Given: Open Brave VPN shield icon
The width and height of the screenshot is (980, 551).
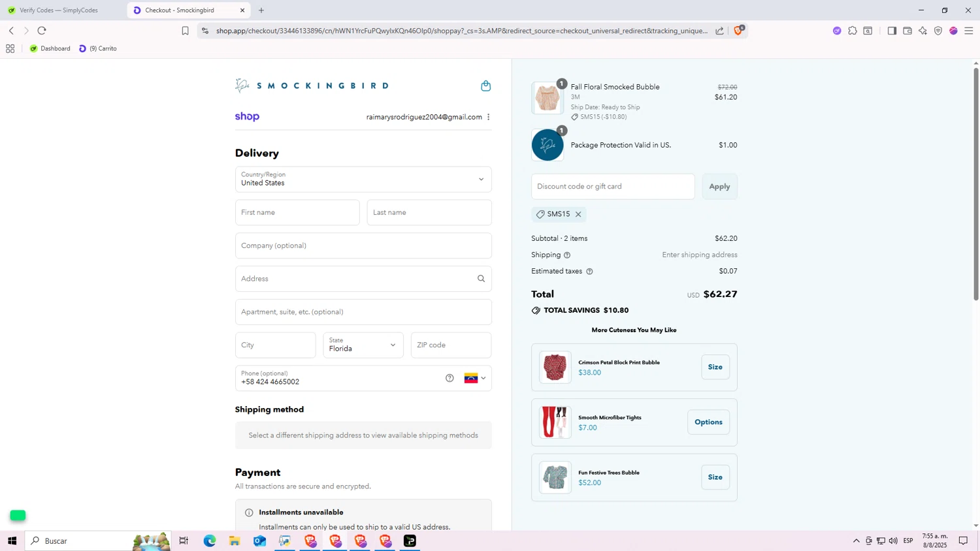Looking at the screenshot, I should 938,31.
